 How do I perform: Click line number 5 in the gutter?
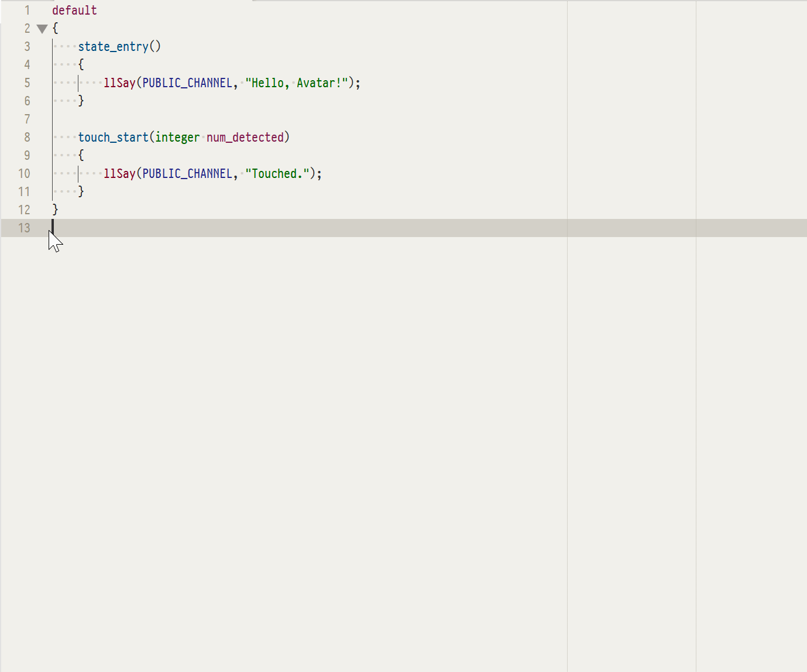point(27,83)
